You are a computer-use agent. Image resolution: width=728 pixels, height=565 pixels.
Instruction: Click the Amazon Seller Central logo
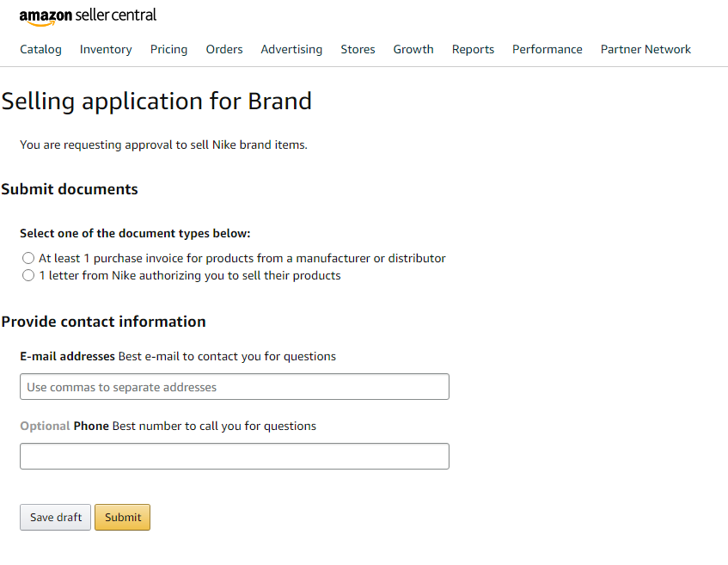pyautogui.click(x=88, y=16)
